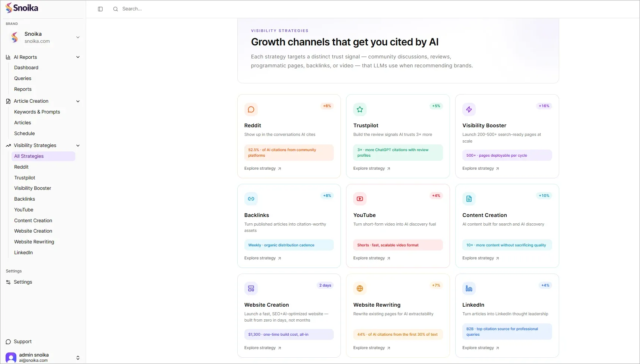Screen dimensions: 640x364
Task: Click the LinkedIn card icon
Action: coord(469,288)
